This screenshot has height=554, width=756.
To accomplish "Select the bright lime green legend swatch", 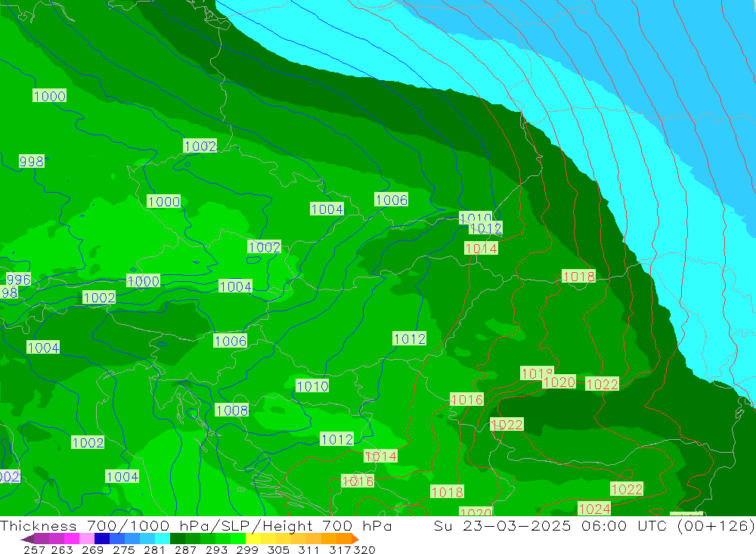I will pyautogui.click(x=238, y=539).
